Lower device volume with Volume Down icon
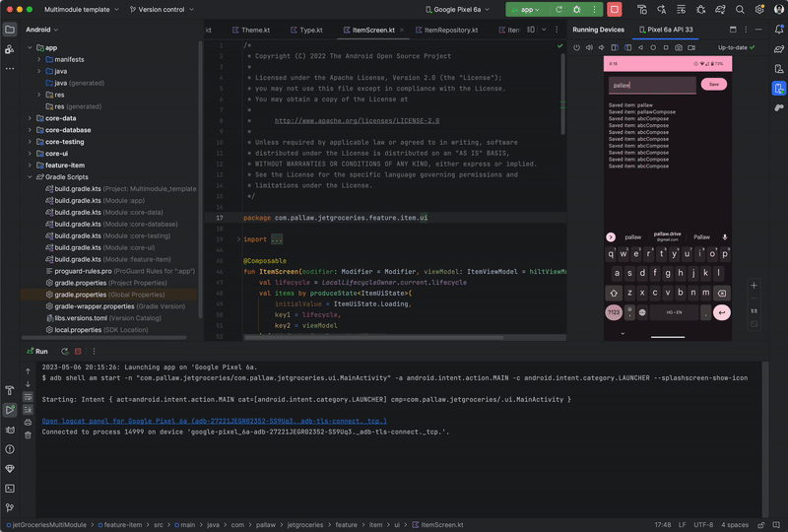Image resolution: width=788 pixels, height=532 pixels. (601, 47)
